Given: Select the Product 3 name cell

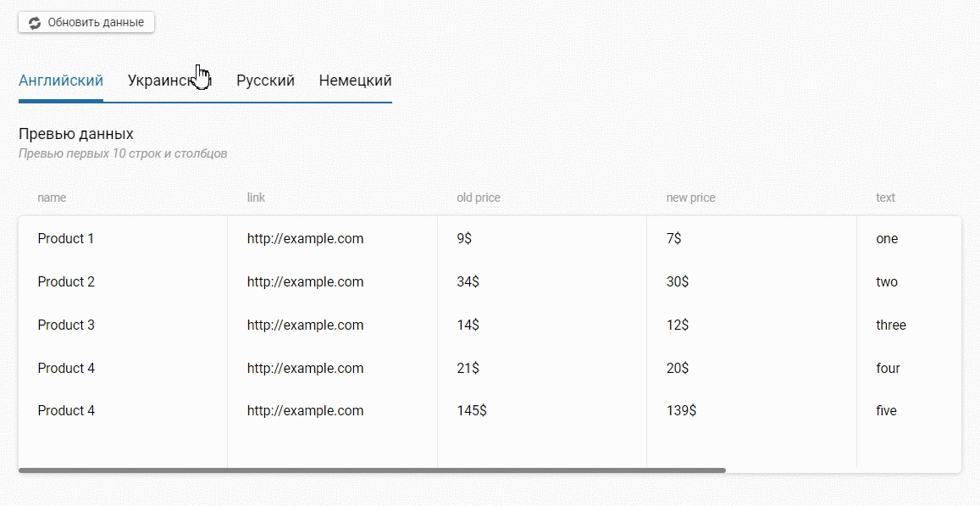Looking at the screenshot, I should pyautogui.click(x=66, y=325).
